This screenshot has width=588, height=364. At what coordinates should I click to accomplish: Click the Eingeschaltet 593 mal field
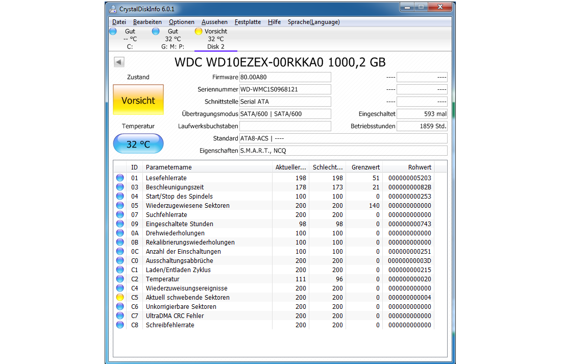[x=422, y=114]
